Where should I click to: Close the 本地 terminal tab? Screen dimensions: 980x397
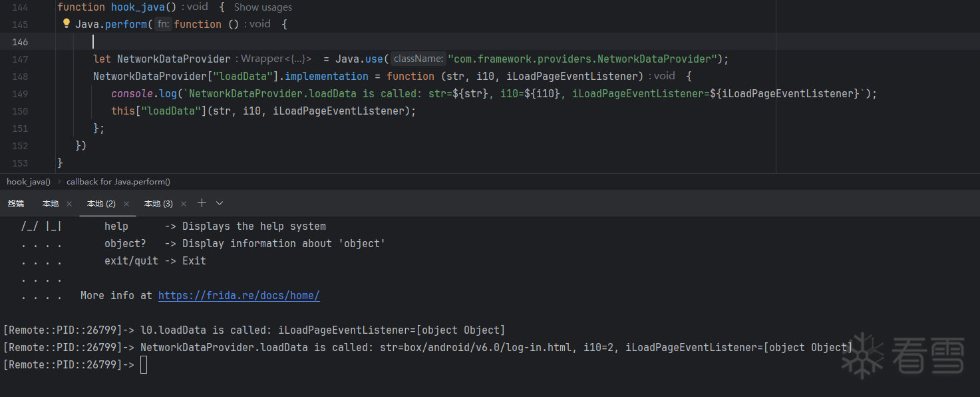(x=69, y=204)
